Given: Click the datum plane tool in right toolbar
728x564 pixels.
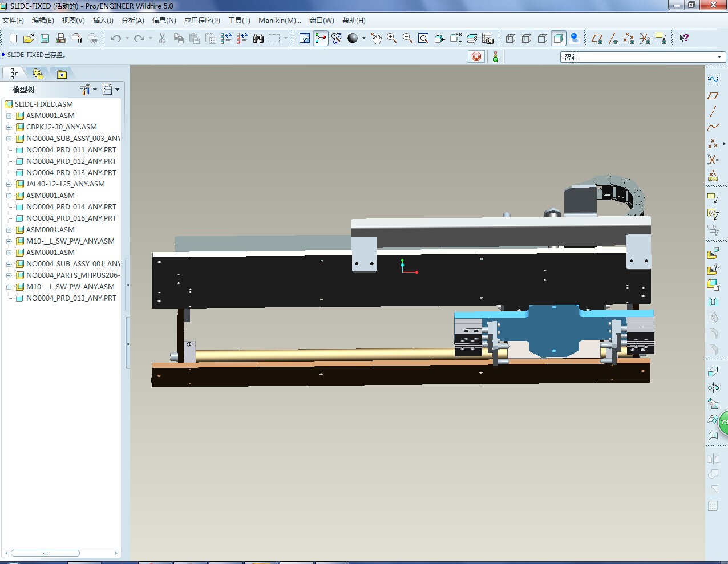Looking at the screenshot, I should tap(713, 96).
